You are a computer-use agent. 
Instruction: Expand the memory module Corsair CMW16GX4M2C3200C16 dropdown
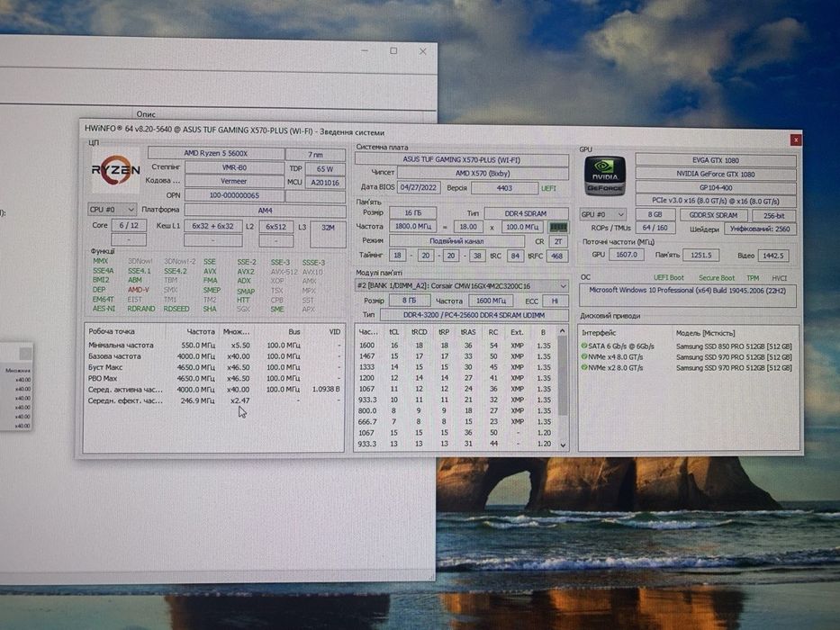[x=461, y=286]
